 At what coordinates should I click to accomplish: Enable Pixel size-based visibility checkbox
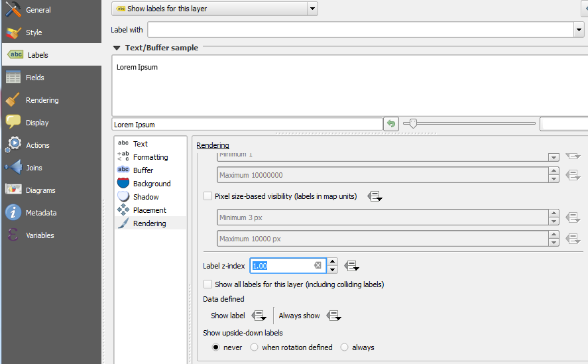pyautogui.click(x=207, y=196)
